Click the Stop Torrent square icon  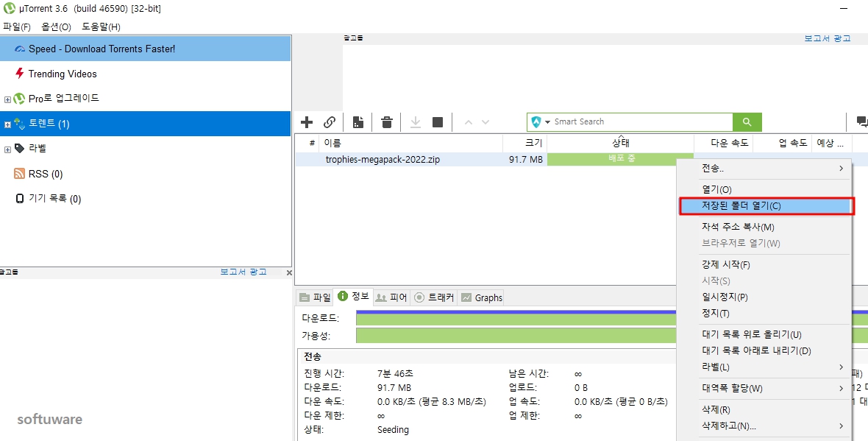(x=438, y=122)
